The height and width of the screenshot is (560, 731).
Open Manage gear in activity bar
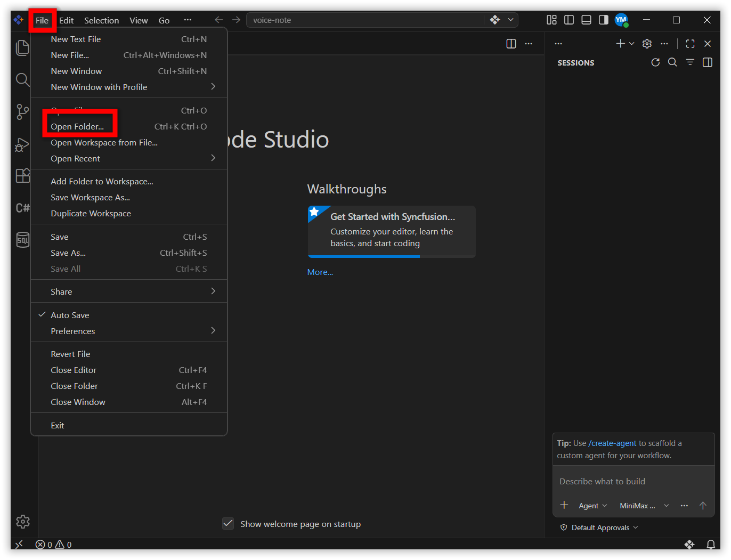pos(22,522)
